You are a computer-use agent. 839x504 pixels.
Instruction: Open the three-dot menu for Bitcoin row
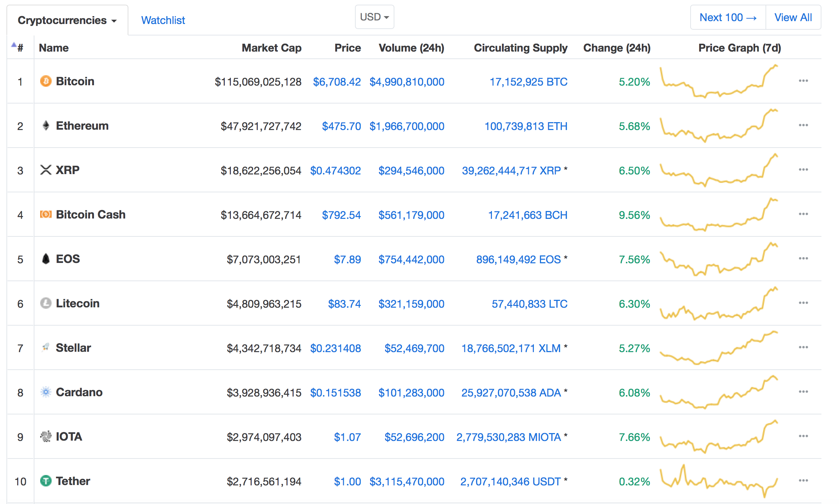point(803,81)
